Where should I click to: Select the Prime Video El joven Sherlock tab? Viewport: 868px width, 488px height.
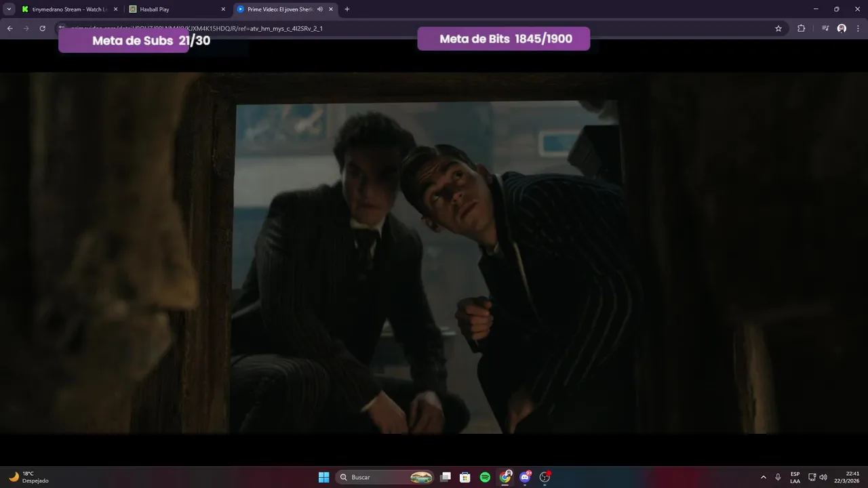pos(285,9)
